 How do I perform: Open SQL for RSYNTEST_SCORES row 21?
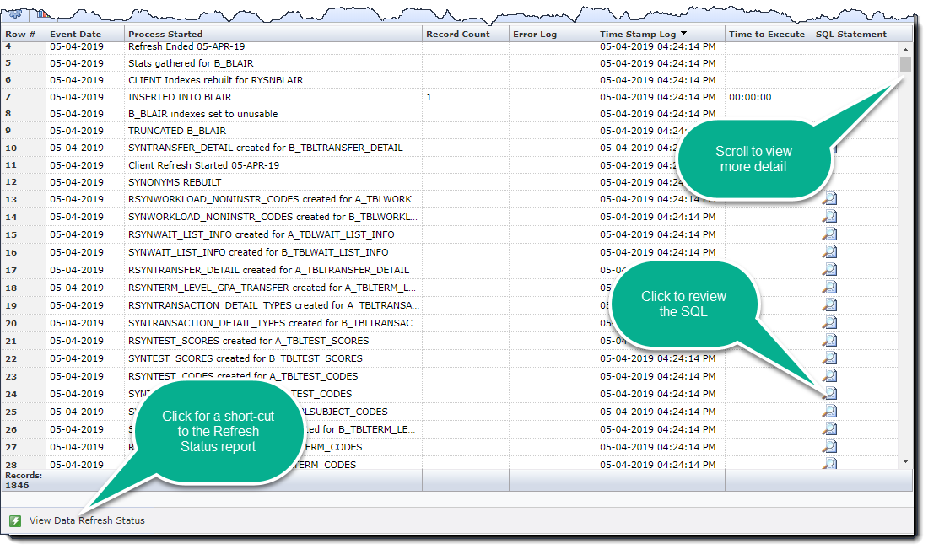(x=829, y=341)
